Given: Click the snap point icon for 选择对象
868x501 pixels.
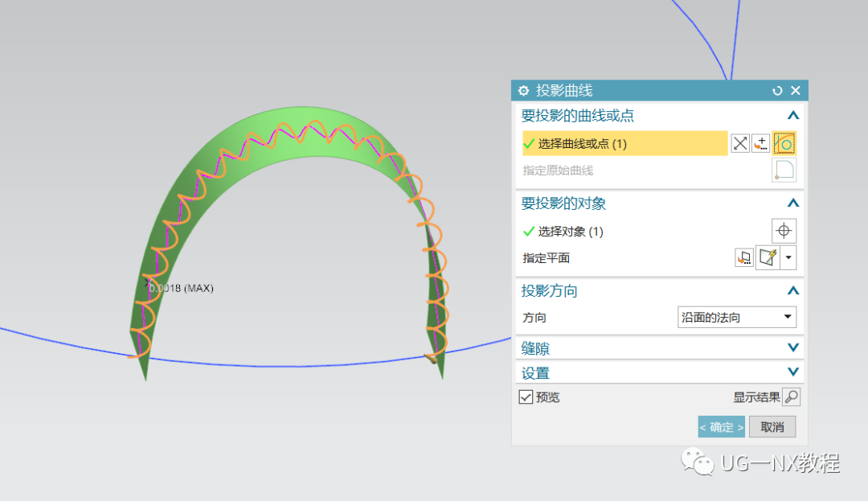Looking at the screenshot, I should click(784, 231).
